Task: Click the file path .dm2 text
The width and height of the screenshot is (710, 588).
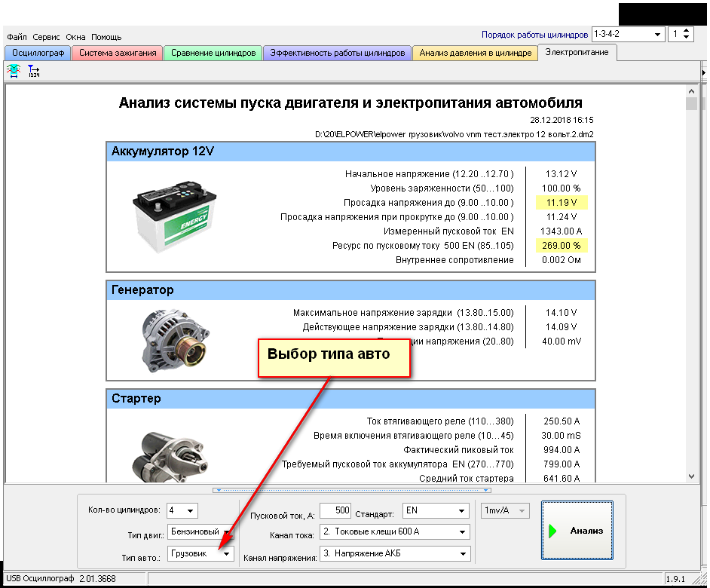Action: tap(454, 134)
